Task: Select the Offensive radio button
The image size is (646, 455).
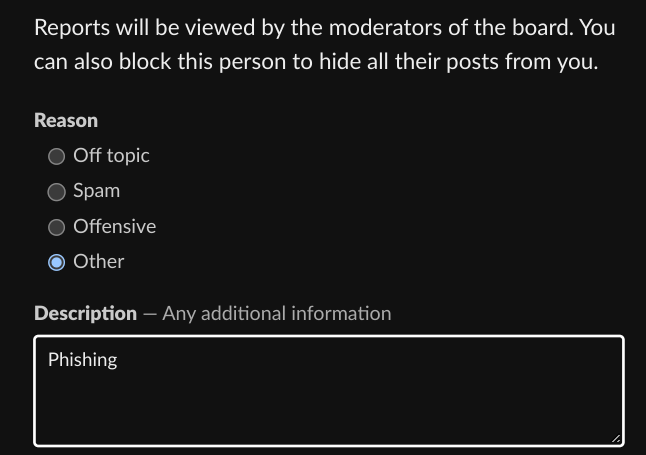Action: pyautogui.click(x=57, y=227)
